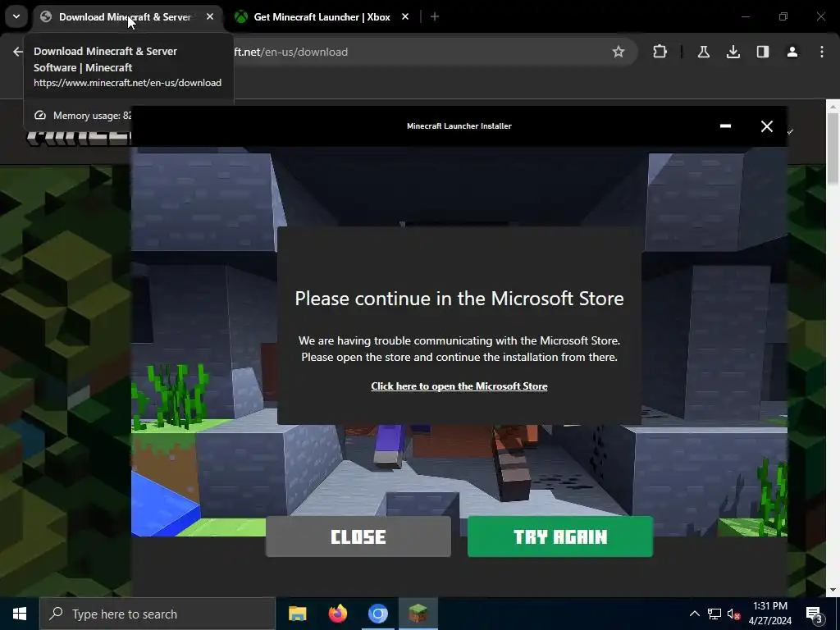The image size is (840, 630).
Task: Close the Get Minecraft Launcher tab
Action: tap(405, 16)
